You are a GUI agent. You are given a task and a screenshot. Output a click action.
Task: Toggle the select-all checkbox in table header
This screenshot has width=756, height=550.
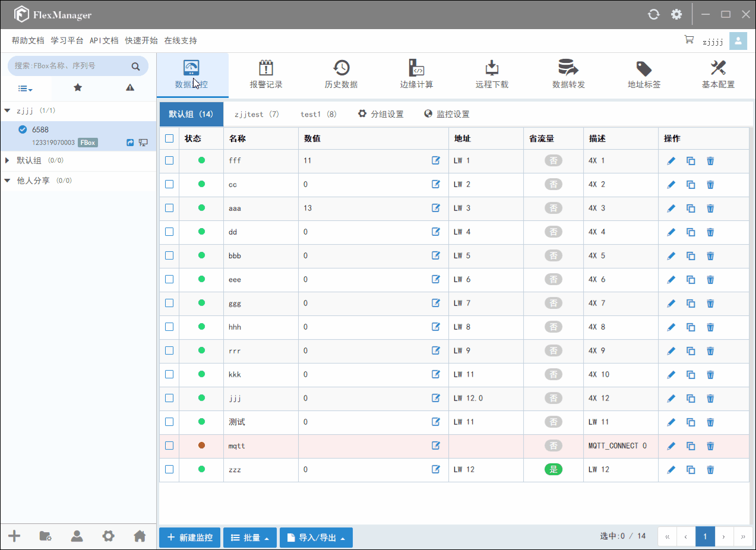169,138
